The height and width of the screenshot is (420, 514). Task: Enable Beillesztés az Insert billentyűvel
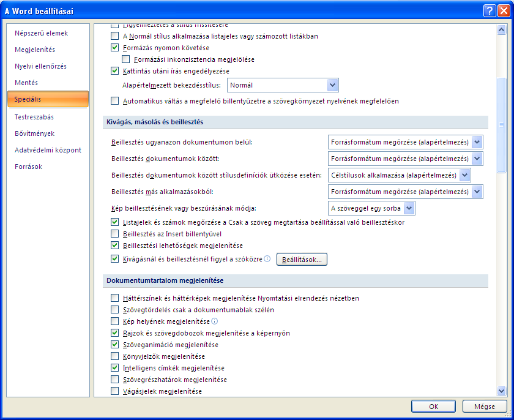115,234
